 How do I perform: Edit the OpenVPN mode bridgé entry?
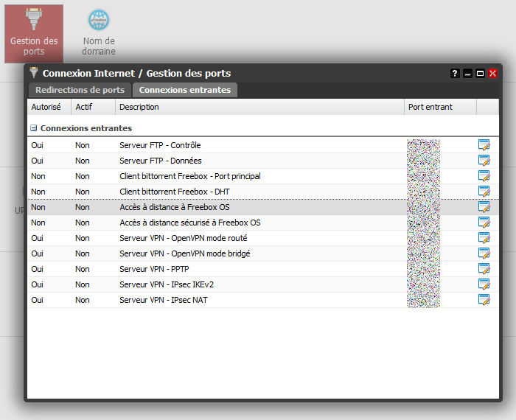pos(484,253)
